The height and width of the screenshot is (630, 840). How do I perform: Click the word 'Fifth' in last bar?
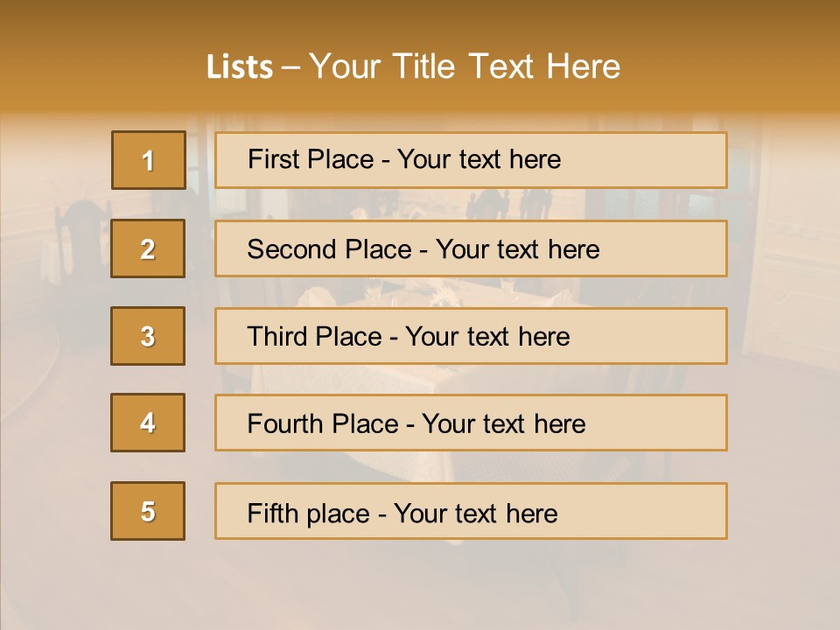(274, 512)
